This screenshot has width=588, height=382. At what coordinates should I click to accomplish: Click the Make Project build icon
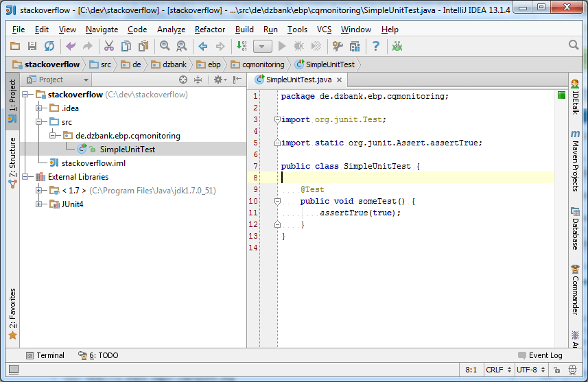point(242,46)
